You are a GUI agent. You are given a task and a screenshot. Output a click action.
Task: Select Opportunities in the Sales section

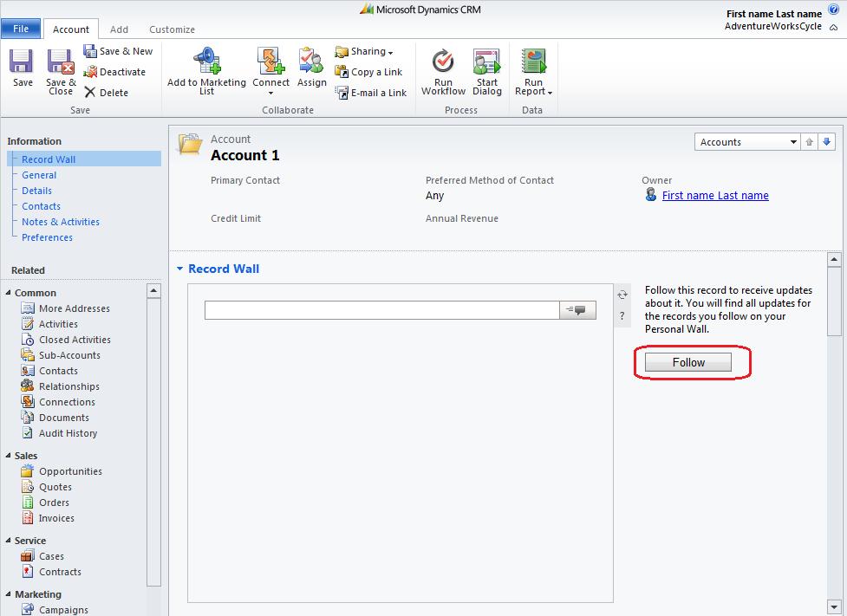(70, 471)
